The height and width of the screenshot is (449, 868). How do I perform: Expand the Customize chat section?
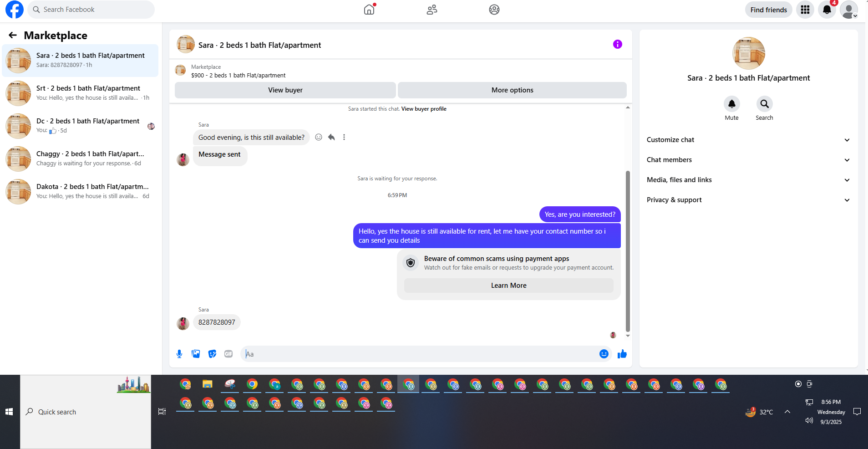tap(748, 140)
